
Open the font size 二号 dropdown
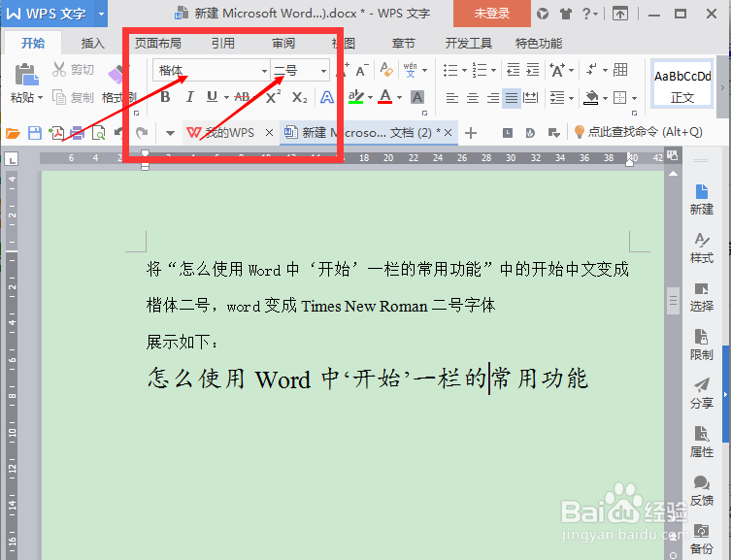click(x=323, y=71)
